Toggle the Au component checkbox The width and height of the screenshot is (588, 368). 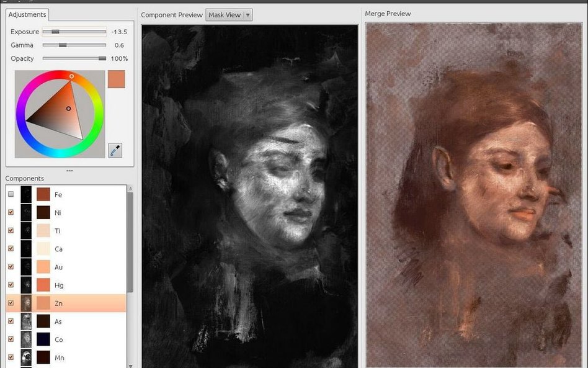coord(11,267)
